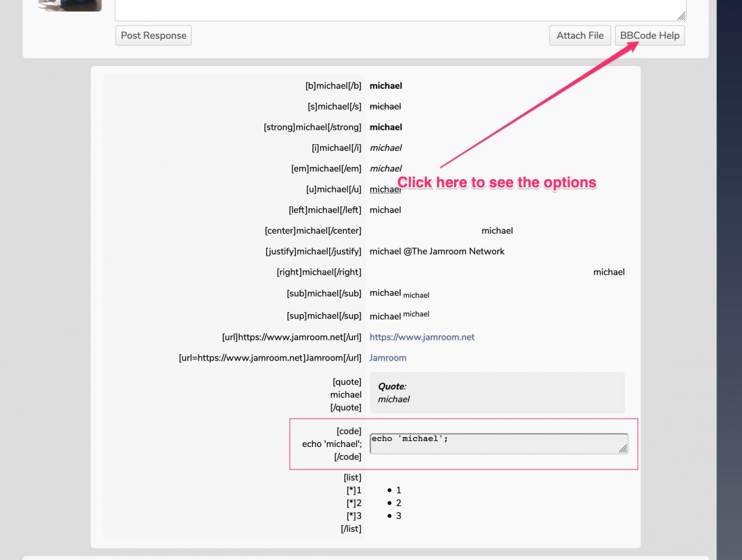This screenshot has width=742, height=560.
Task: Click inside the response text area
Action: (401, 10)
